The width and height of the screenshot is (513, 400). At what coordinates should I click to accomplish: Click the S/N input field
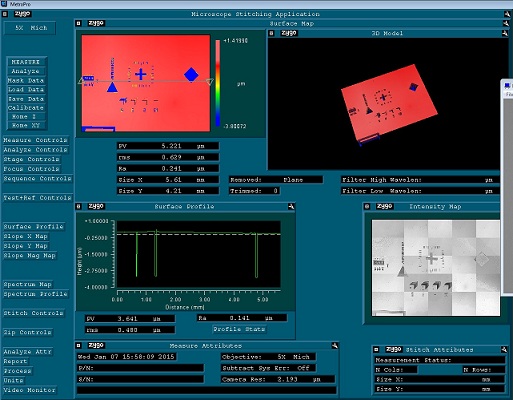[x=140, y=380]
